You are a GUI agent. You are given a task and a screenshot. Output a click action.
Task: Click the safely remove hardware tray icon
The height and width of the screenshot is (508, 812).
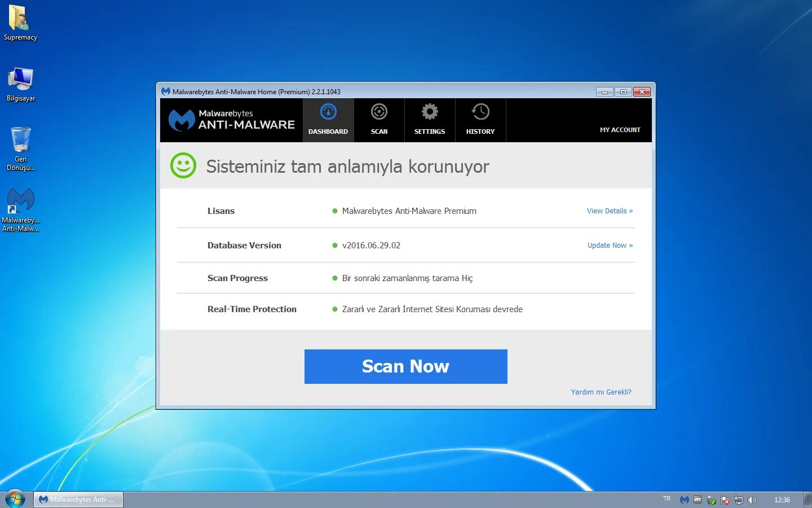click(712, 500)
